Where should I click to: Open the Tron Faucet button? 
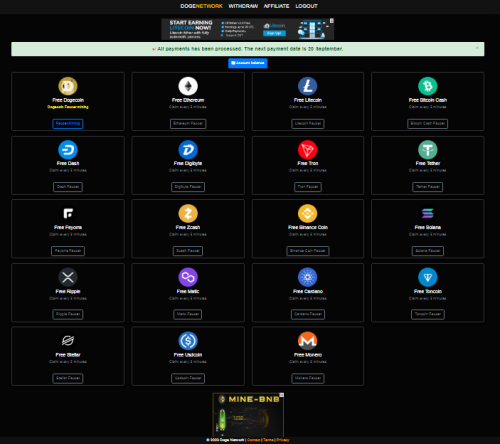308,187
